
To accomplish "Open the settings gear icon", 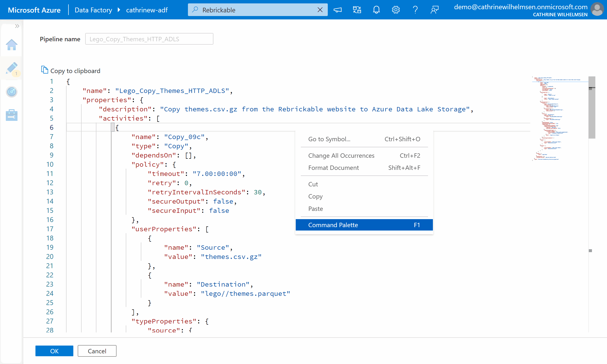I will (x=396, y=10).
